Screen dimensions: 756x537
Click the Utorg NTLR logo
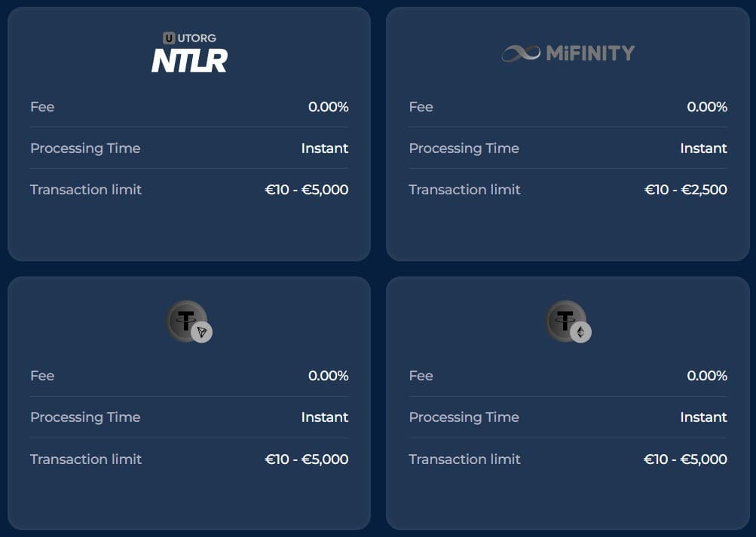(189, 53)
